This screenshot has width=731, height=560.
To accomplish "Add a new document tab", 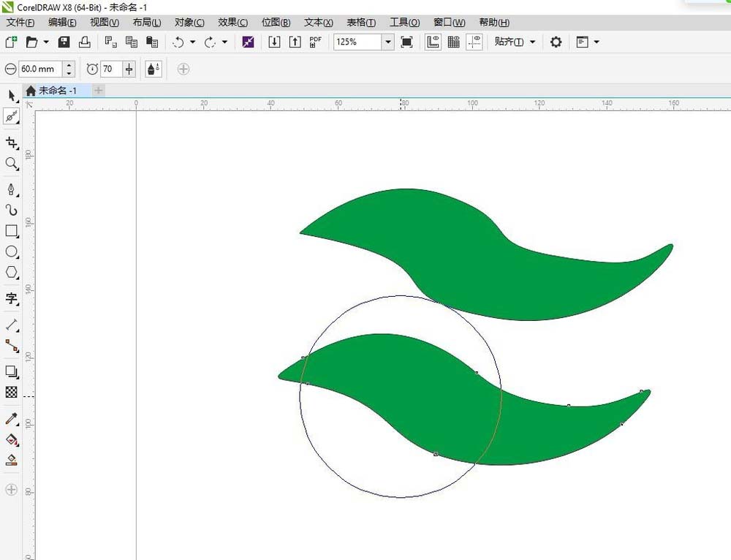I will pyautogui.click(x=99, y=91).
